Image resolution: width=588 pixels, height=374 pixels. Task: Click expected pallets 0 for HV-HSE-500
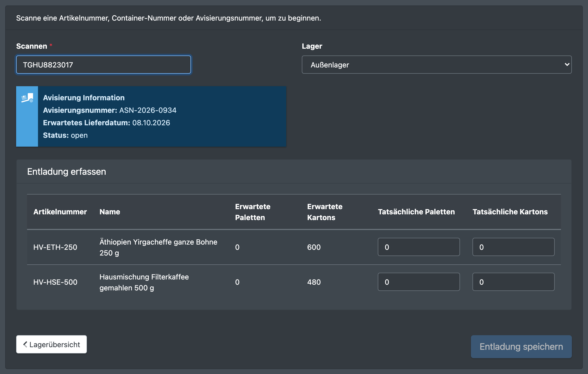point(237,282)
